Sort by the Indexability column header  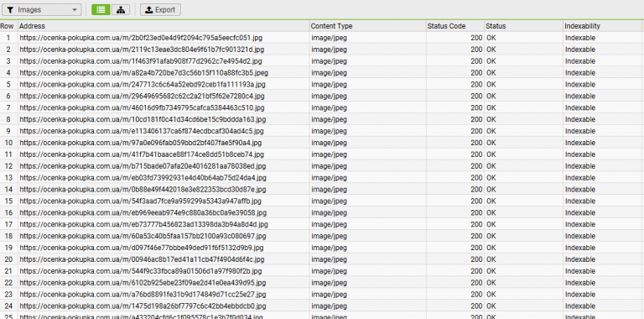coord(603,26)
